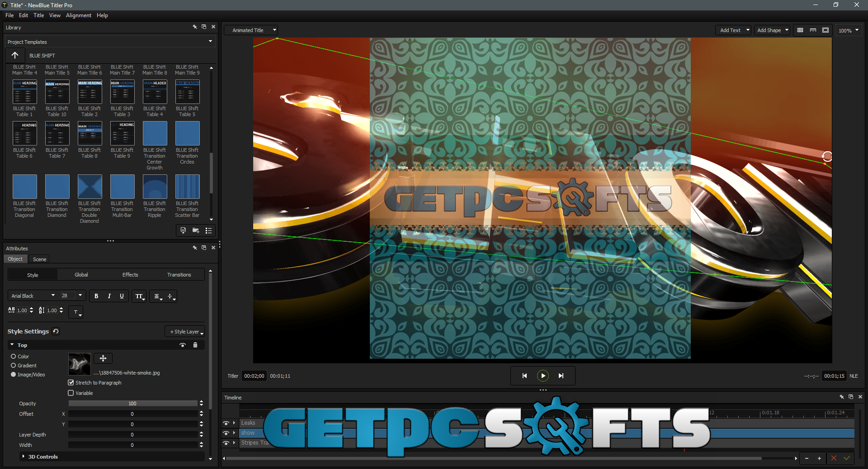The height and width of the screenshot is (469, 868).
Task: Open the TT text case options
Action: coord(139,296)
